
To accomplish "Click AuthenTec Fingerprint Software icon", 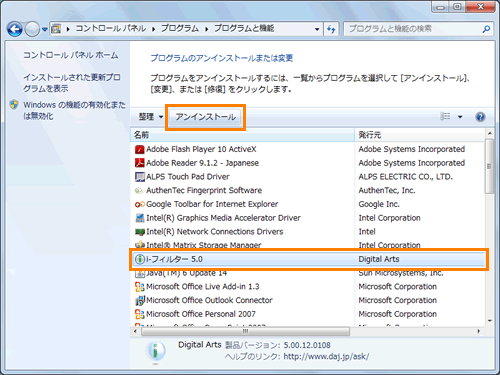I will [x=140, y=190].
